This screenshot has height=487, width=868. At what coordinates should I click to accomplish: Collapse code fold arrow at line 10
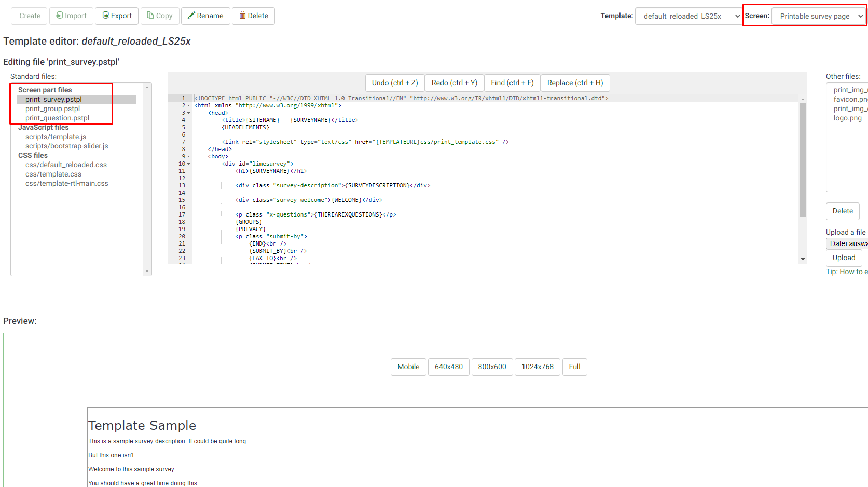pyautogui.click(x=189, y=164)
